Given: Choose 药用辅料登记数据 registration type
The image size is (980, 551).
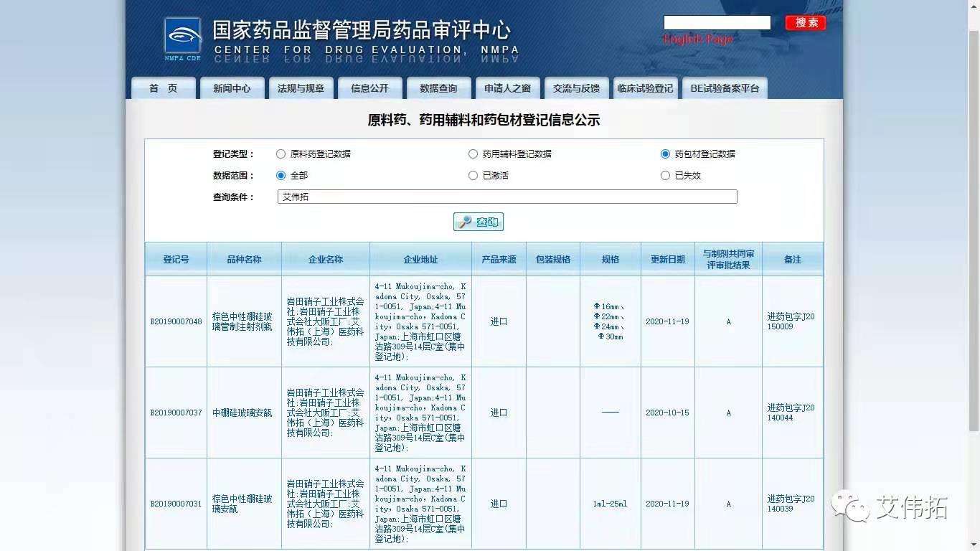Looking at the screenshot, I should pos(473,154).
